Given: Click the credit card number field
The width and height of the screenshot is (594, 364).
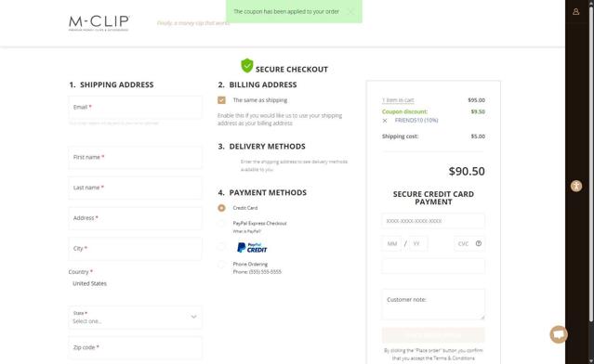Looking at the screenshot, I should point(433,221).
